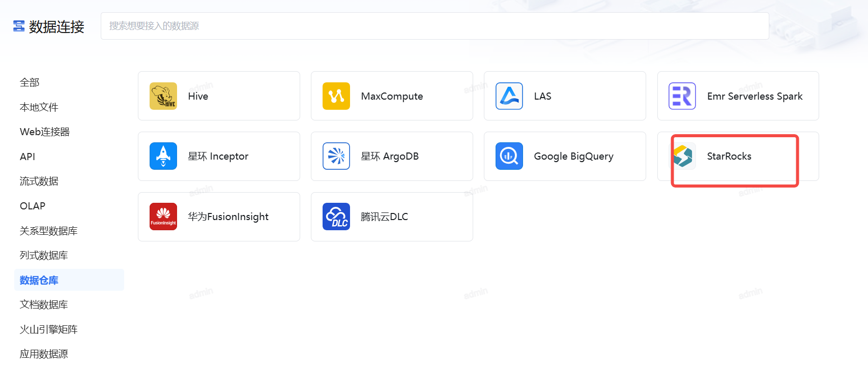Choose the StarRocks logo icon
Screen dimensions: 868x369
683,156
